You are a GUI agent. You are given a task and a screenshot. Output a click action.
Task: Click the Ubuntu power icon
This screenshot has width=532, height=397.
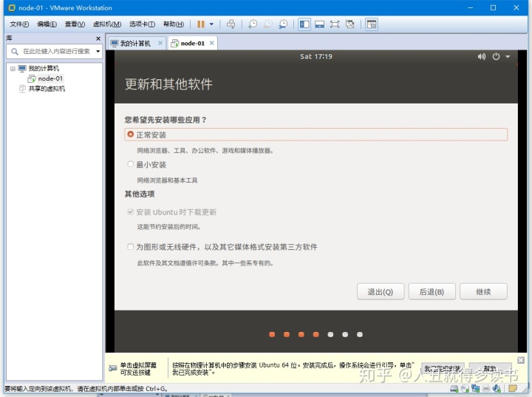click(496, 56)
